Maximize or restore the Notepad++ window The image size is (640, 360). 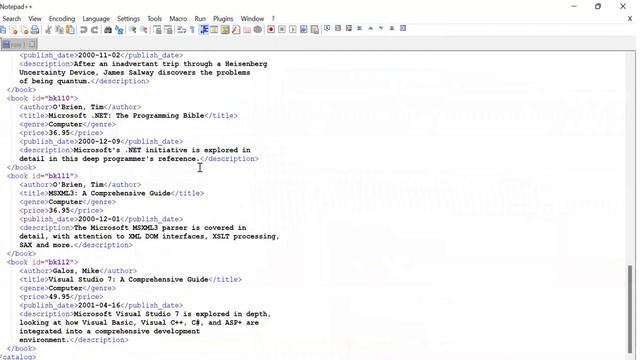598,6
